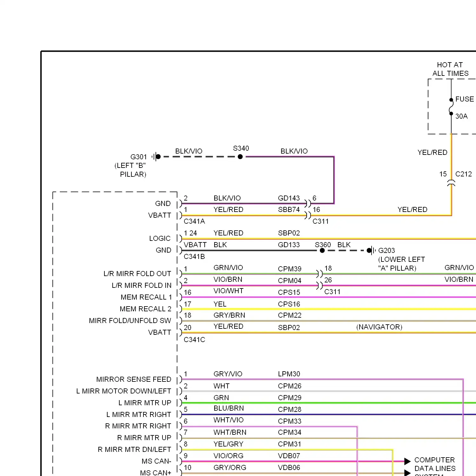Click circuit code "LPM30"
This screenshot has width=476, height=476.
coord(289,374)
